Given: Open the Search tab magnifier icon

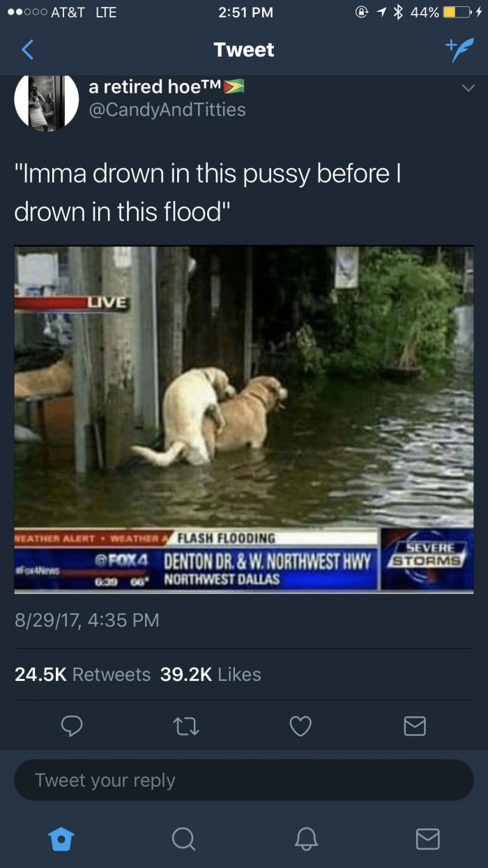Looking at the screenshot, I should pos(183,839).
